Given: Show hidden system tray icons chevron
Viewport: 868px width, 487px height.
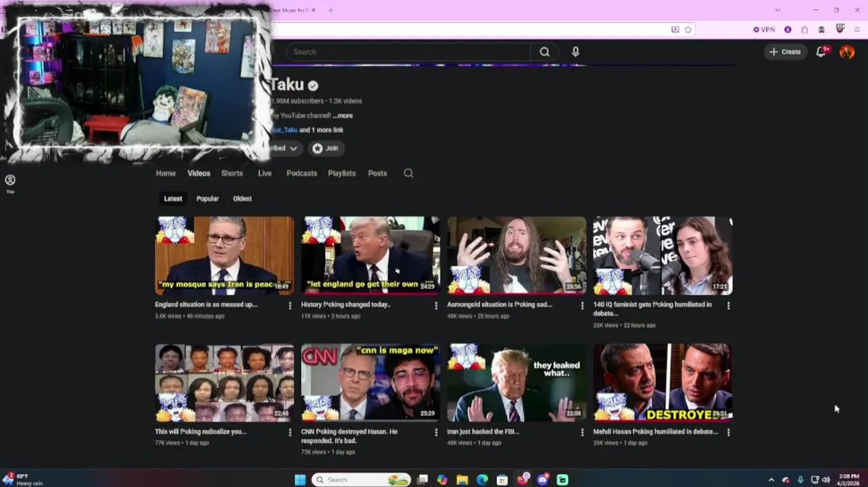Looking at the screenshot, I should (771, 480).
